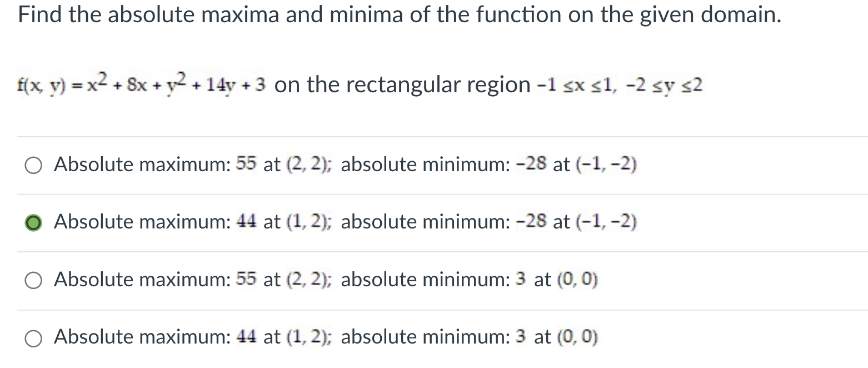This screenshot has height=368, width=868.
Task: Click the function definition f(x, y)
Action: 142,84
